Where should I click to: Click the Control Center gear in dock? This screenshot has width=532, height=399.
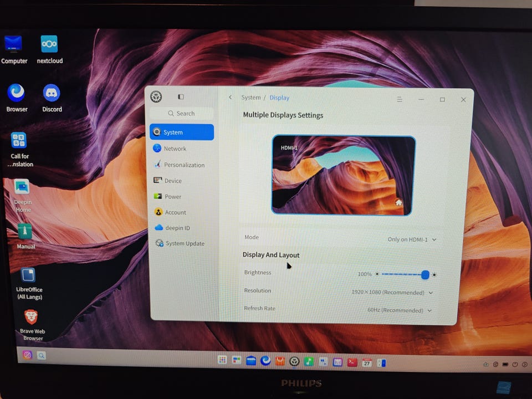[294, 361]
